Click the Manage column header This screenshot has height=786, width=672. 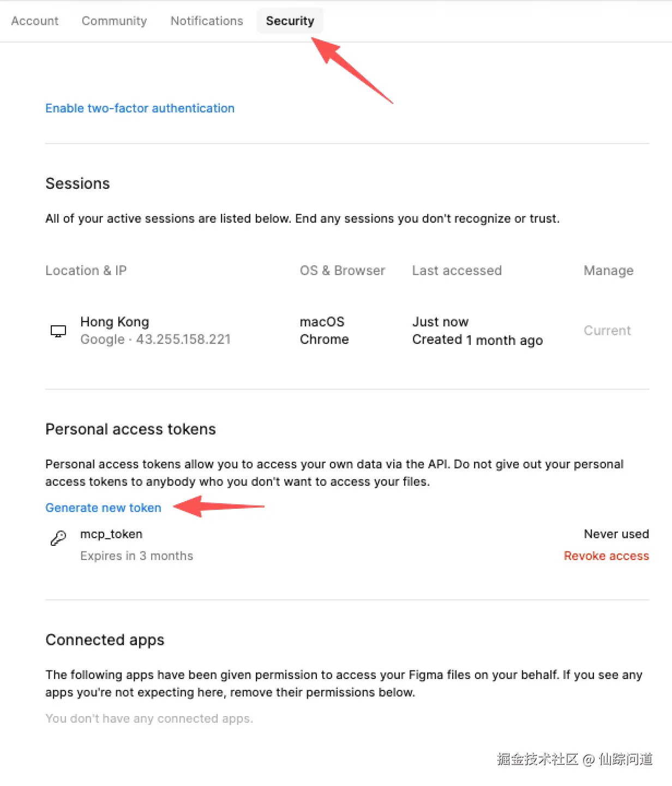(608, 271)
